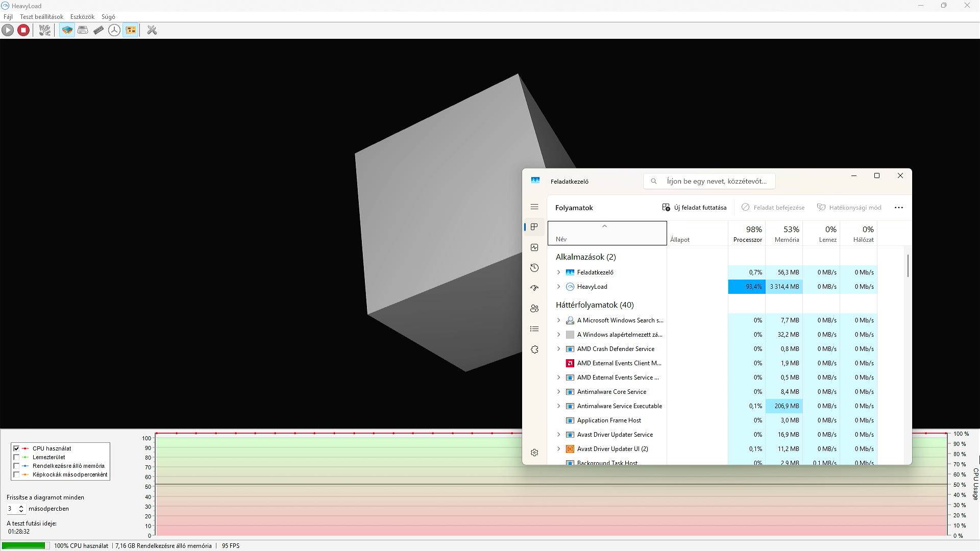Click the grayed-out start test button
980x551 pixels.
8,30
